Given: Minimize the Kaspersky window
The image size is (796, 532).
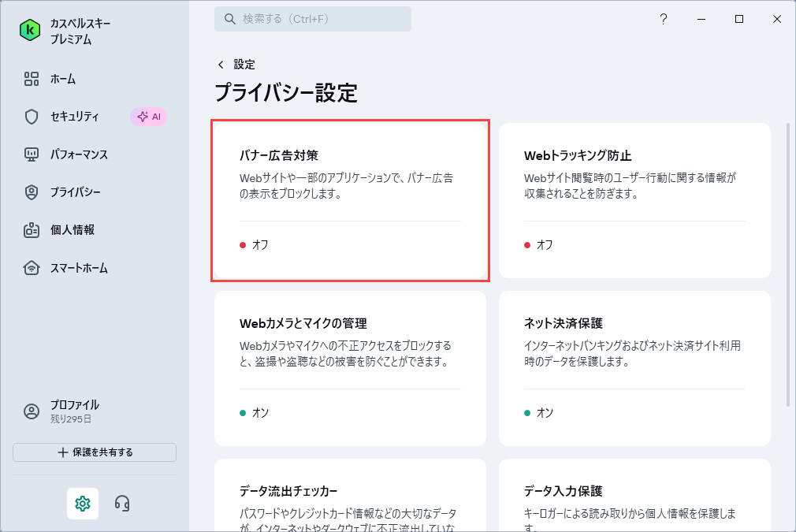Looking at the screenshot, I should point(701,19).
